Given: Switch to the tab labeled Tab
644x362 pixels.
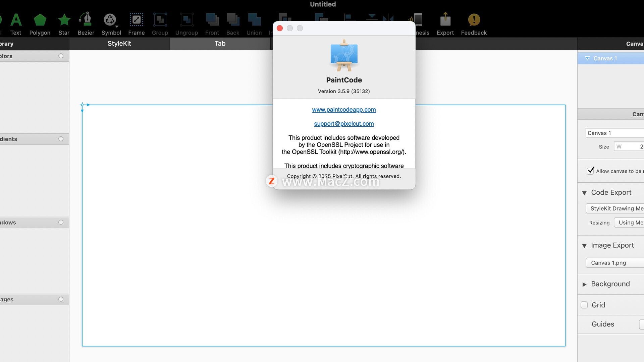Looking at the screenshot, I should click(x=220, y=44).
